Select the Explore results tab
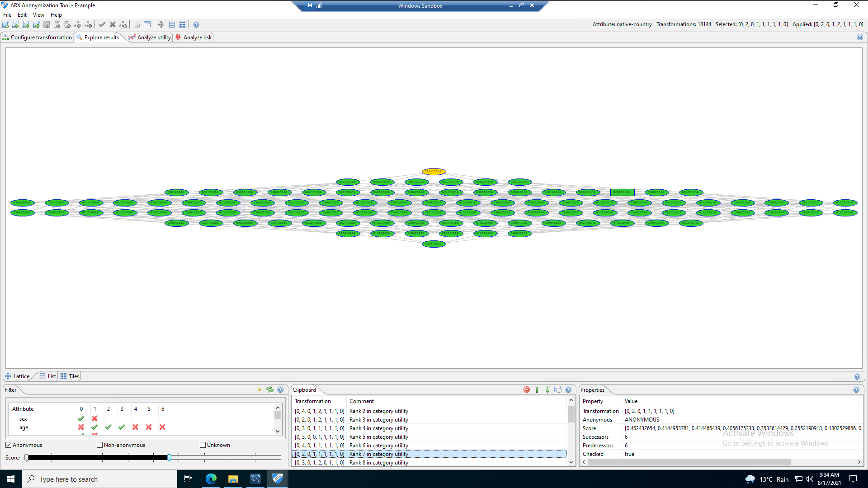868x488 pixels. click(98, 38)
